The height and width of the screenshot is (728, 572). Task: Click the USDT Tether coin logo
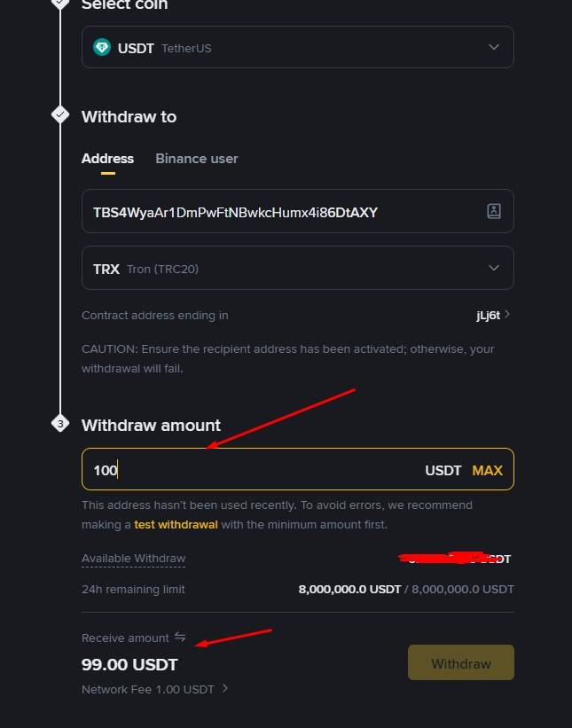(x=101, y=47)
